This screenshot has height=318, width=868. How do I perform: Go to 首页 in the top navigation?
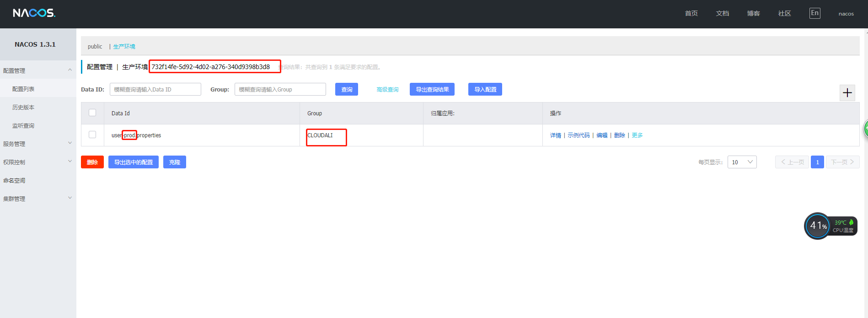(691, 13)
